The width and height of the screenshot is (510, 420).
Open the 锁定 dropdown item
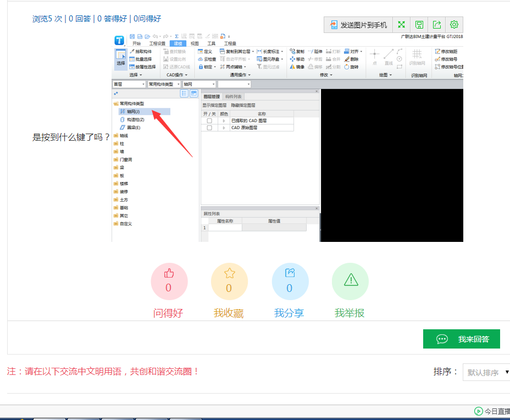pos(207,67)
